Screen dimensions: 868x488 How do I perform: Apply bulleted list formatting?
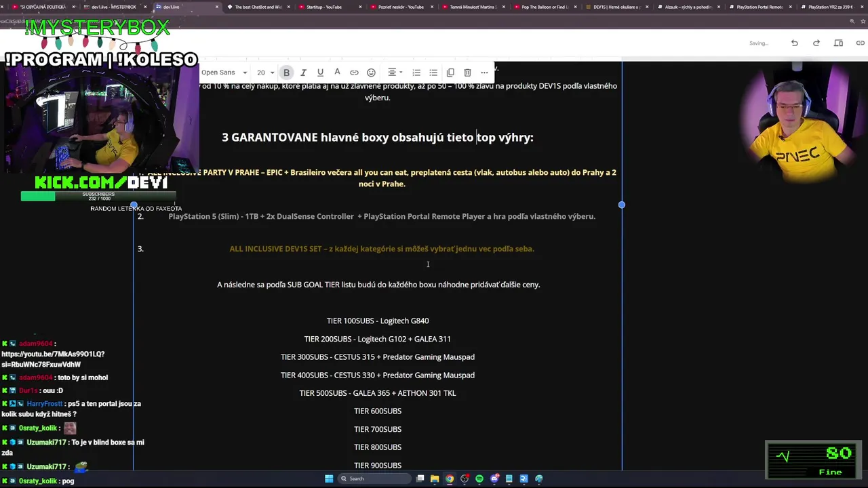[433, 73]
